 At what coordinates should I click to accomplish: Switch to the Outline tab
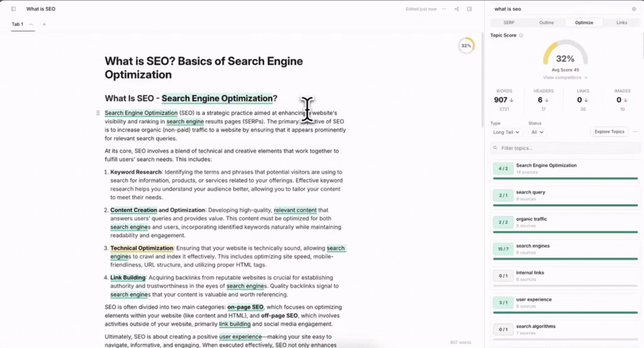547,23
